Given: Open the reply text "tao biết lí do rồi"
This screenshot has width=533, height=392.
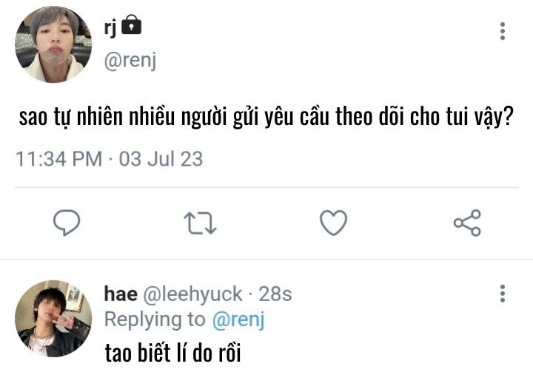Looking at the screenshot, I should tap(173, 353).
